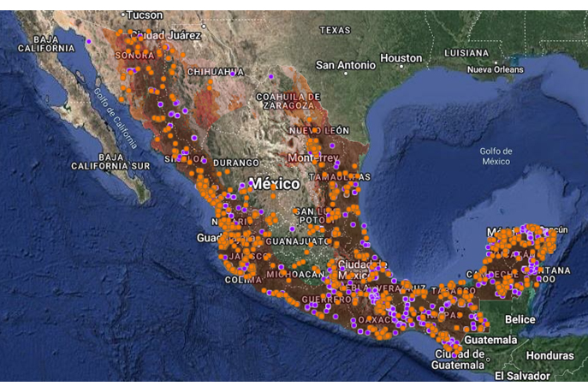Viewport: 588px width, 392px height.
Task: Click the TABASCO state label
Action: (454, 291)
